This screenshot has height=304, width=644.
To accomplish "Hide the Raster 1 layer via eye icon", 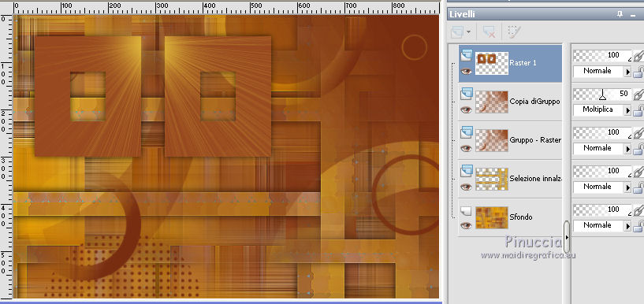I will tap(466, 72).
